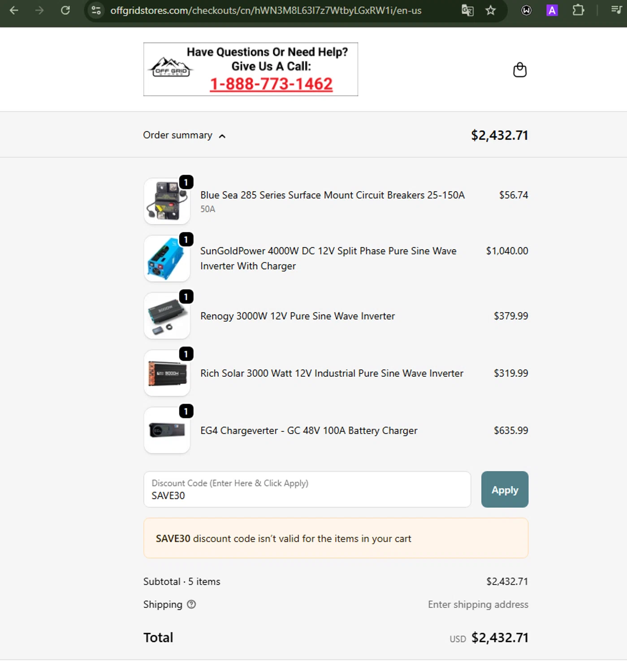The image size is (627, 672).
Task: Click Subtotal · 5 items label
Action: pos(182,582)
